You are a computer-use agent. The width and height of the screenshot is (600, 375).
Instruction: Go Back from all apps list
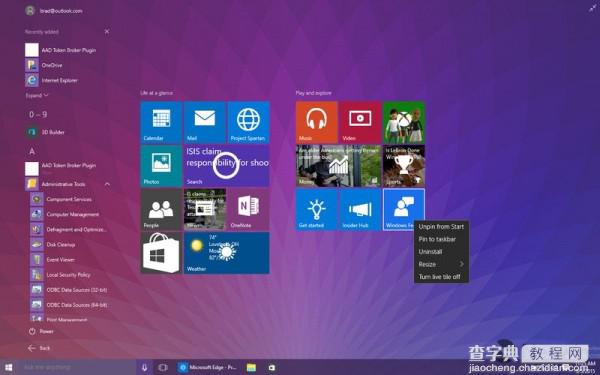[x=39, y=348]
